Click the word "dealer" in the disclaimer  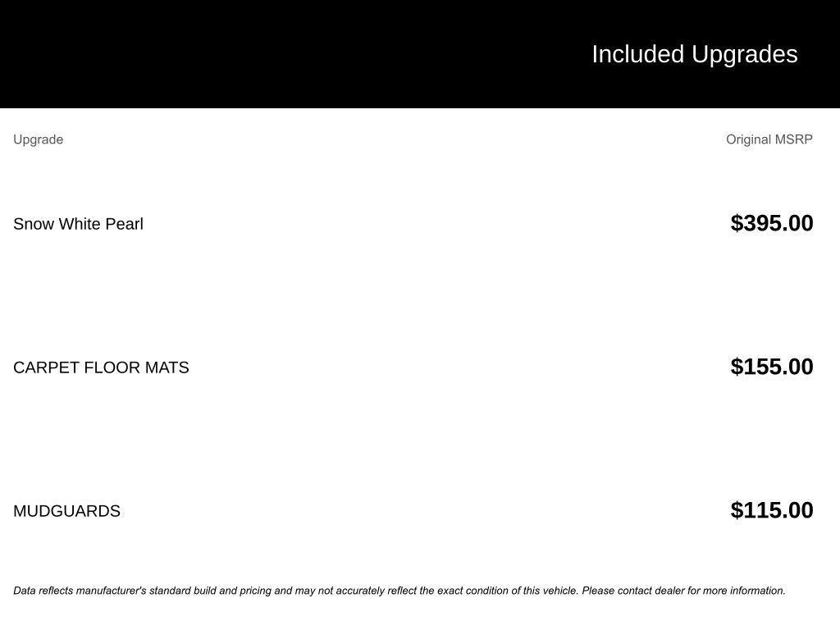[x=669, y=591]
